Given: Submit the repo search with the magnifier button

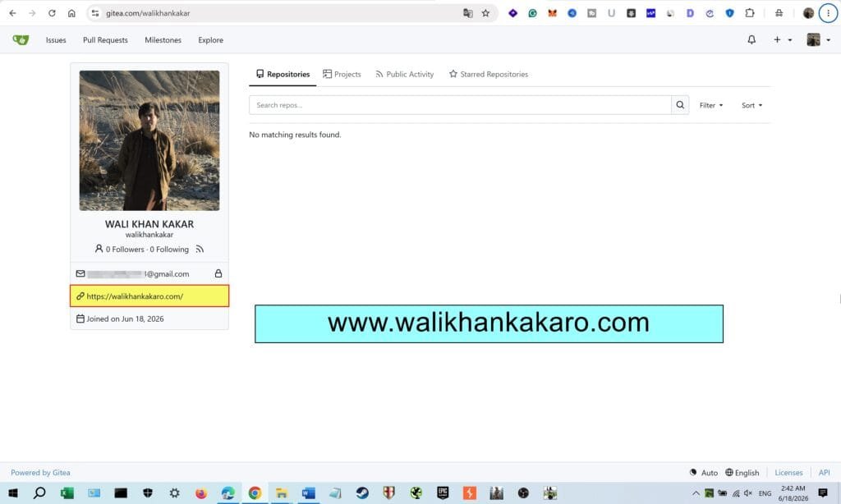Looking at the screenshot, I should pyautogui.click(x=679, y=105).
